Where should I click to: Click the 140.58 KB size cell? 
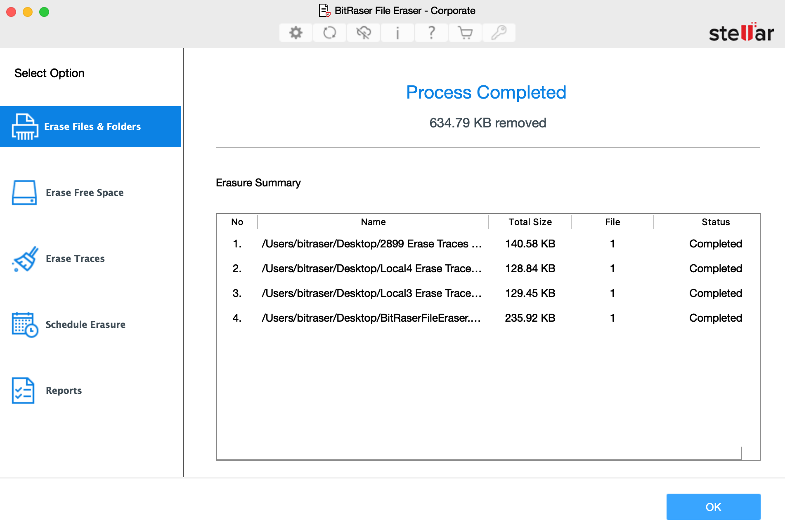point(530,244)
